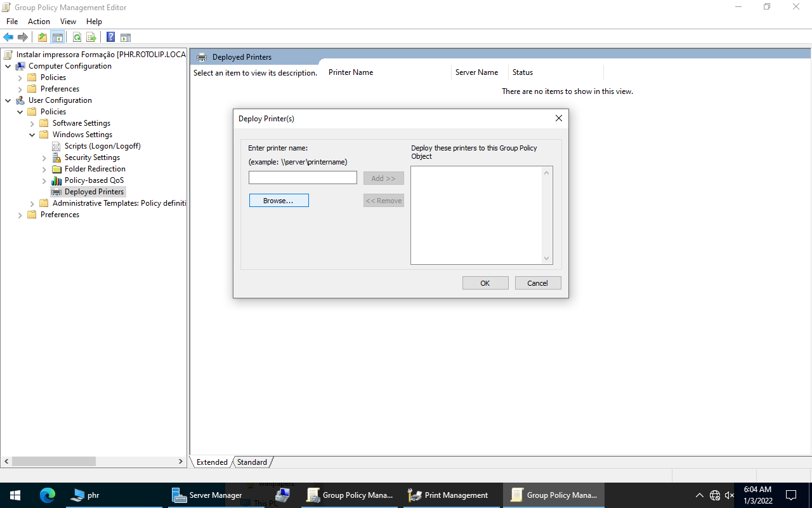Toggle the Show/Hide Console Tree icon
This screenshot has height=508, width=812.
click(x=58, y=37)
